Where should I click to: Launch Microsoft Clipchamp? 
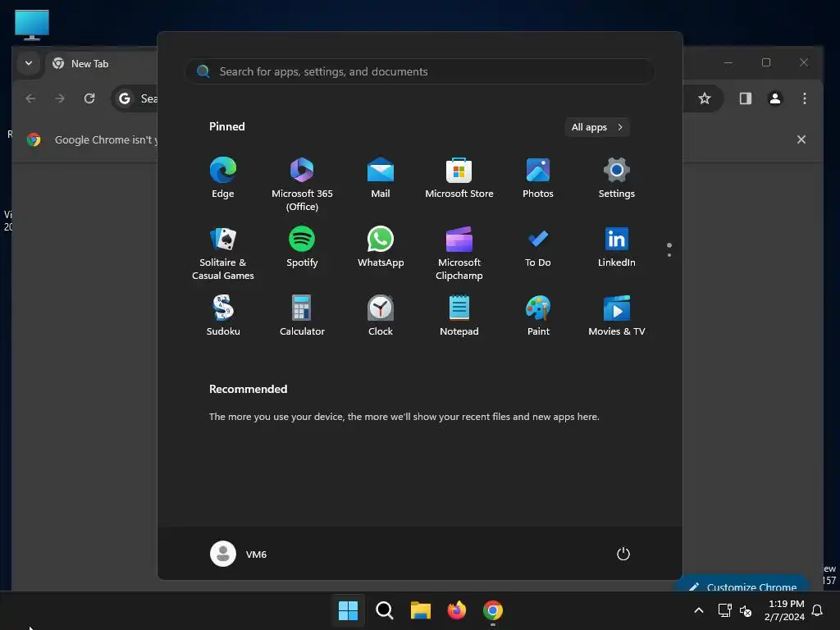(x=459, y=253)
